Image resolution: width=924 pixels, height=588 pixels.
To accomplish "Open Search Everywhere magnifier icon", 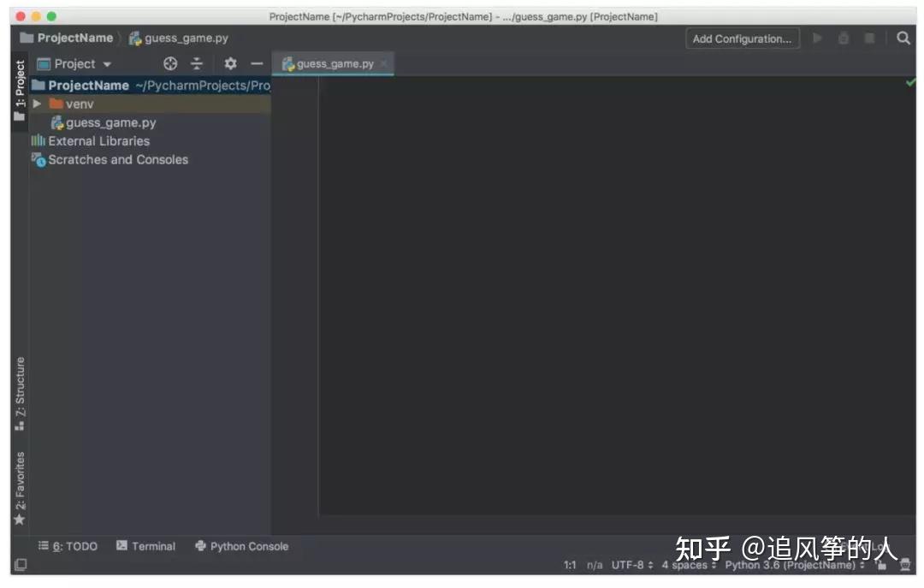I will click(904, 38).
